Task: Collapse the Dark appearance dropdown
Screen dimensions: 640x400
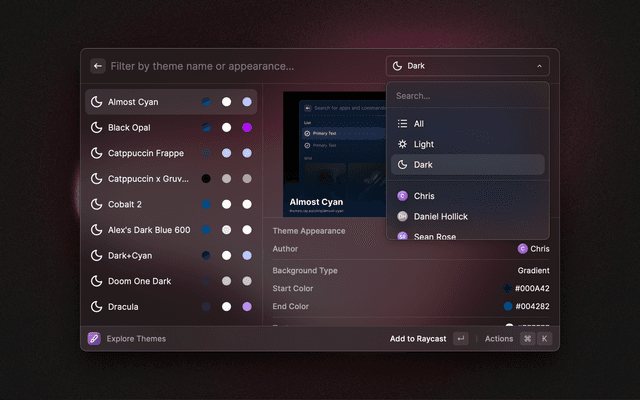Action: coord(467,66)
